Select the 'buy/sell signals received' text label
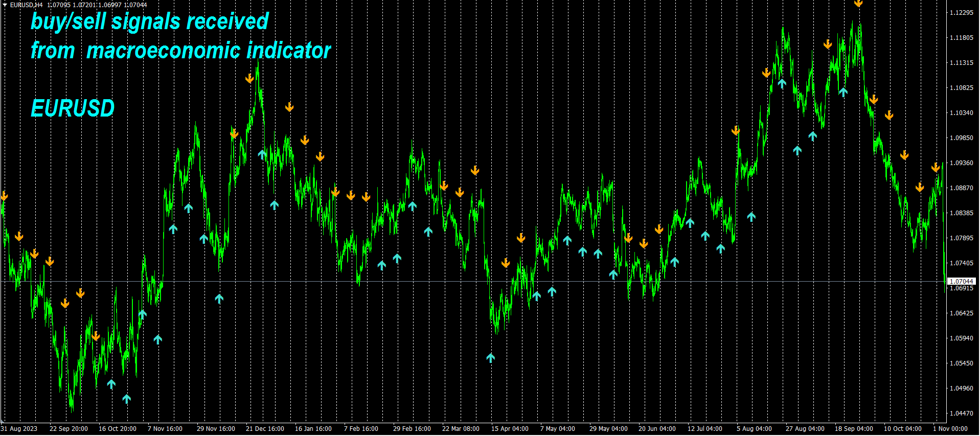The image size is (980, 436). 149,21
